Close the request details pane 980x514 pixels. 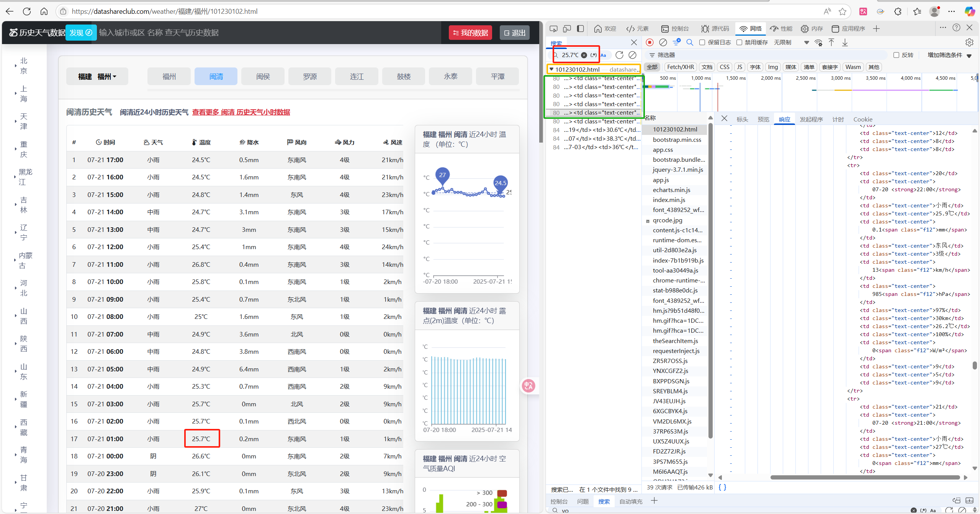point(724,119)
